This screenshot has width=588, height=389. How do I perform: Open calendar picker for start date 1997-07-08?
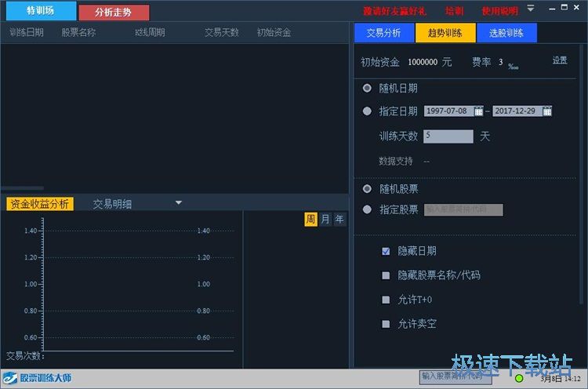pos(478,111)
